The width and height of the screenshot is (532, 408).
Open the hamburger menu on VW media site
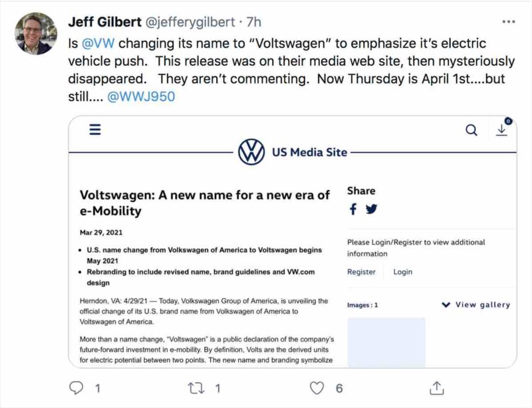pyautogui.click(x=95, y=130)
